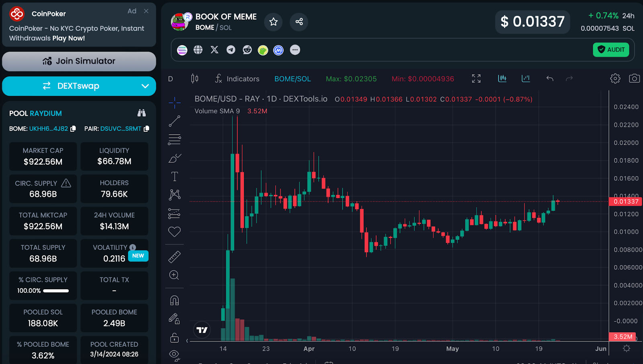Click the NEW volatility badge
The height and width of the screenshot is (364, 643).
click(138, 256)
